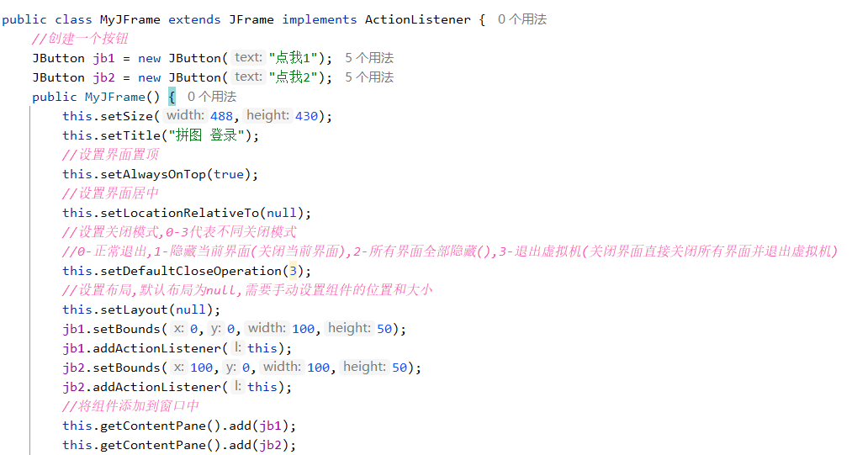Image resolution: width=868 pixels, height=455 pixels.
Task: Click the jb1 variable in its field declaration
Action: (104, 58)
